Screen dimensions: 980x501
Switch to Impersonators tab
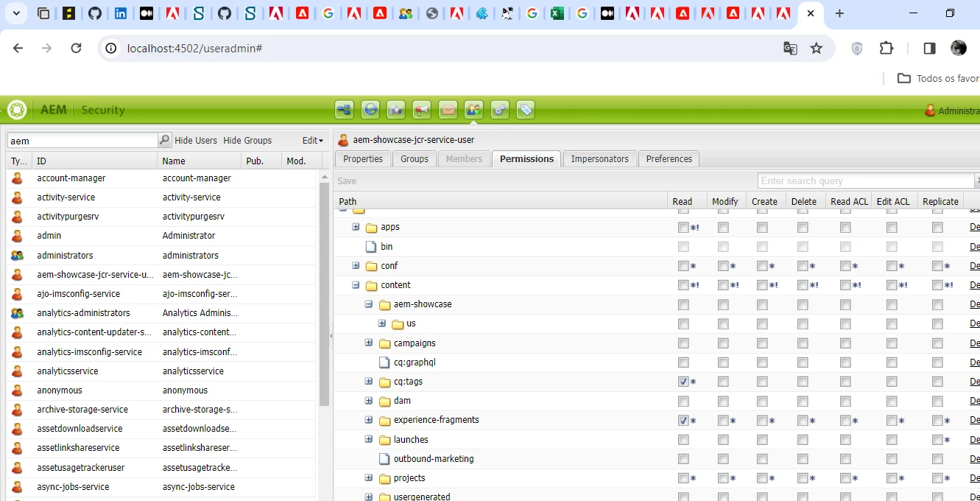[x=600, y=158]
